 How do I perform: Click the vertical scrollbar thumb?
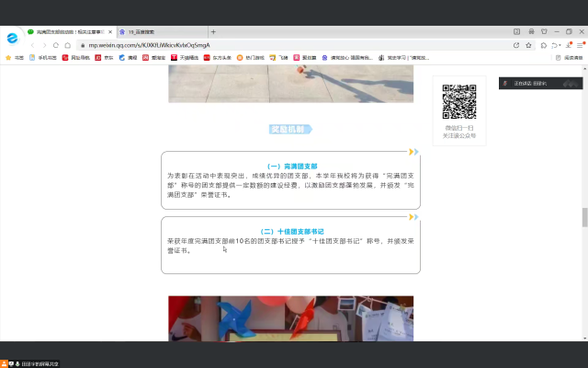point(584,217)
